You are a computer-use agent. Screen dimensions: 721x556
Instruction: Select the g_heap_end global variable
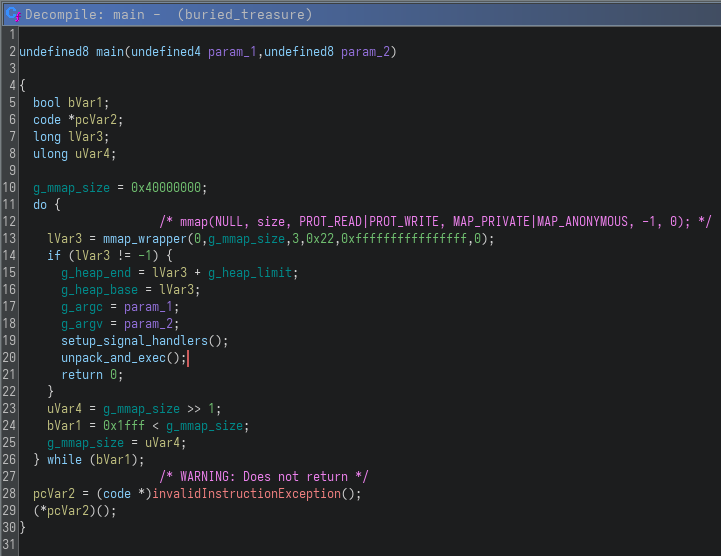[98, 273]
